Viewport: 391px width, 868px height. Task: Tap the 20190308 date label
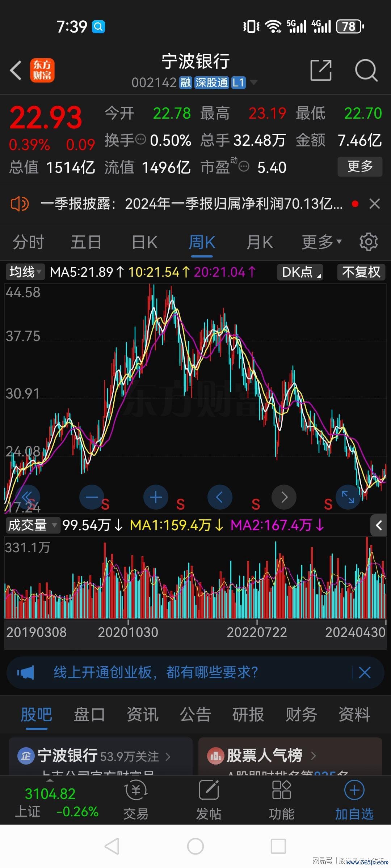coord(36,632)
